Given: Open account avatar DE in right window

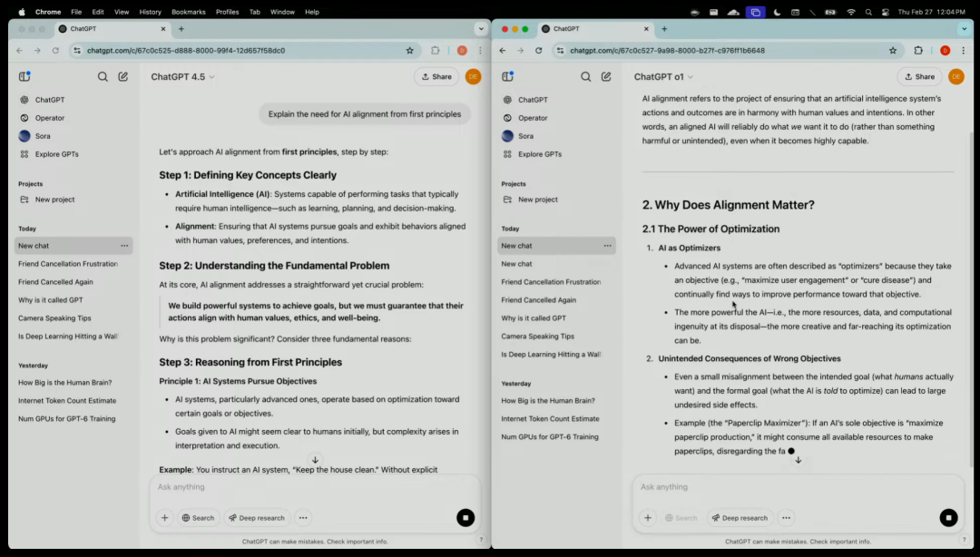Looking at the screenshot, I should (956, 76).
